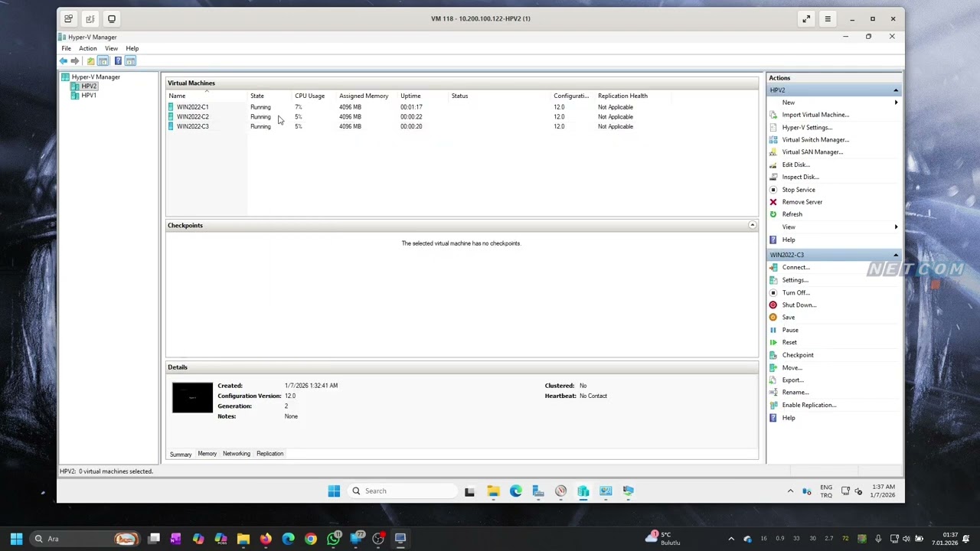The height and width of the screenshot is (551, 980).
Task: Click Turn Off action for the VM
Action: (x=795, y=292)
